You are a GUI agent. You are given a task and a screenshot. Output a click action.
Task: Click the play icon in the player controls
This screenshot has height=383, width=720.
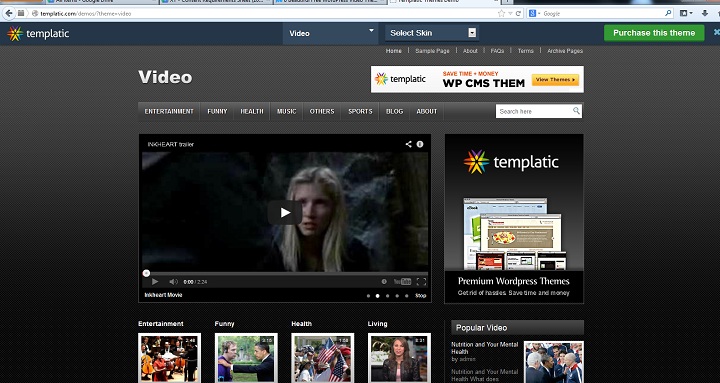[155, 282]
